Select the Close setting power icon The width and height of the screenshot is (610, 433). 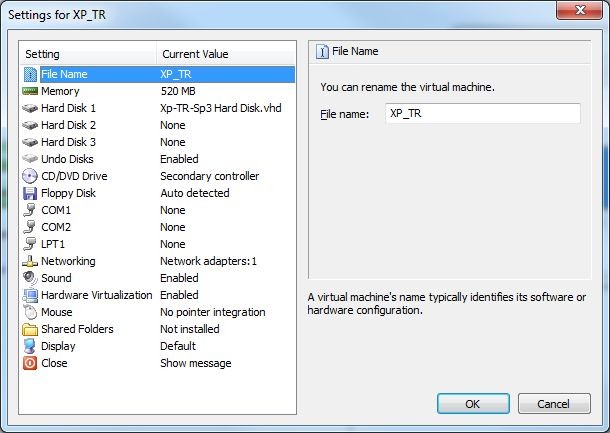pos(30,363)
